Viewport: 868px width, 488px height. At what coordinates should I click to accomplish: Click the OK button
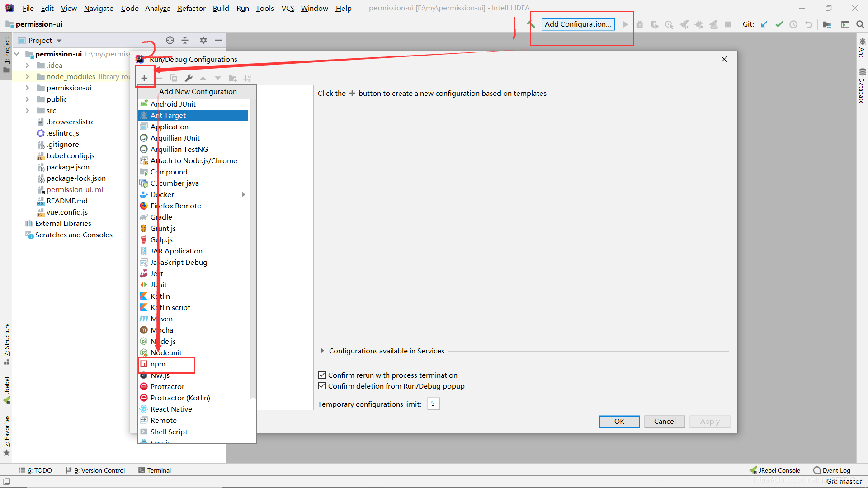[619, 421]
